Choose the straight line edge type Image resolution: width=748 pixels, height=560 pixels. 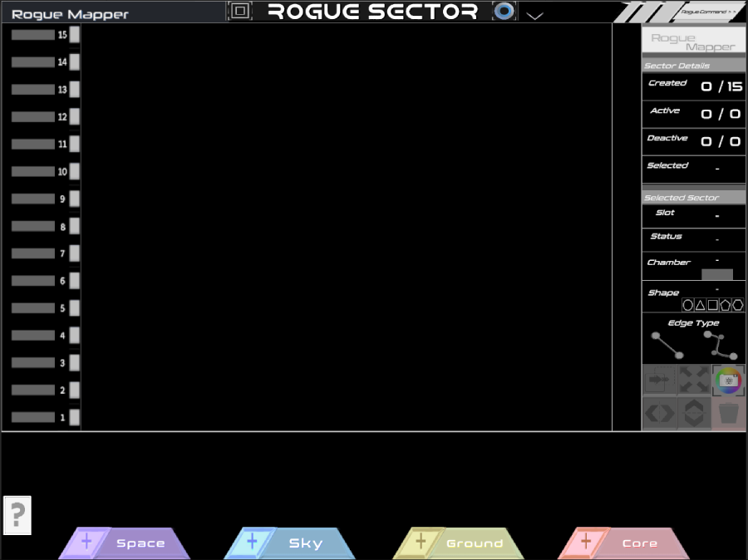tap(667, 346)
